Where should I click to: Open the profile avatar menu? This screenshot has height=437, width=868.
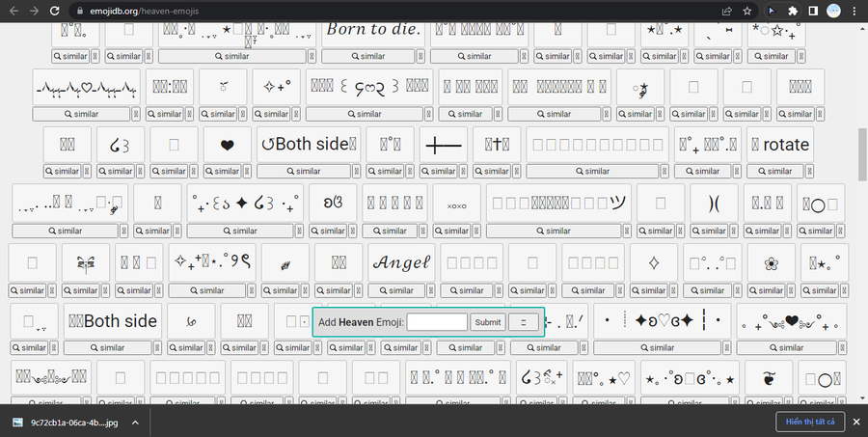pyautogui.click(x=833, y=11)
